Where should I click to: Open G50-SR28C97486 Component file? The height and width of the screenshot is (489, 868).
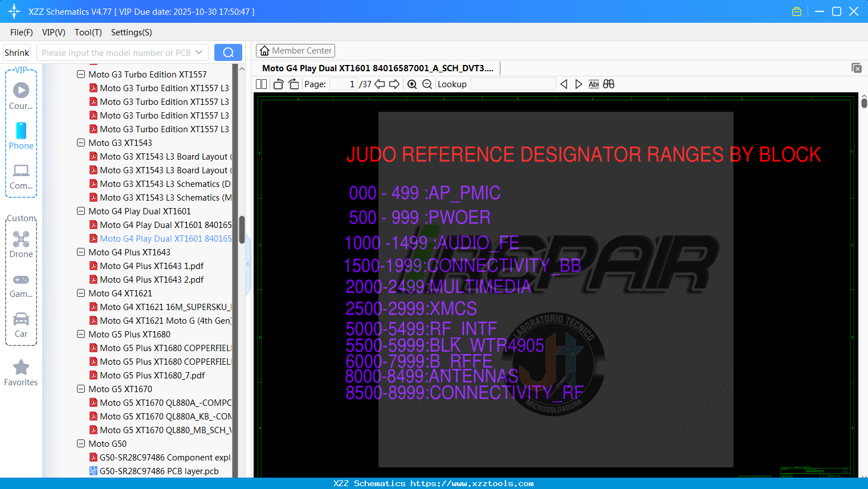165,458
